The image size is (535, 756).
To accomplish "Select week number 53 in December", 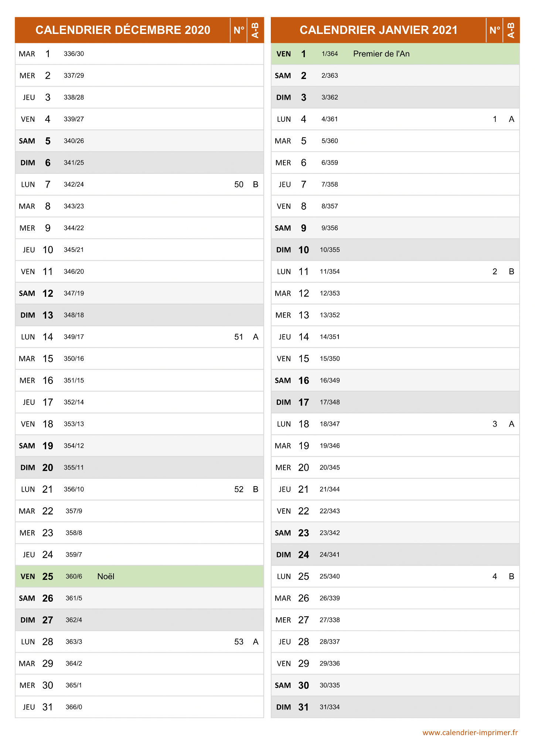I will pos(239,642).
